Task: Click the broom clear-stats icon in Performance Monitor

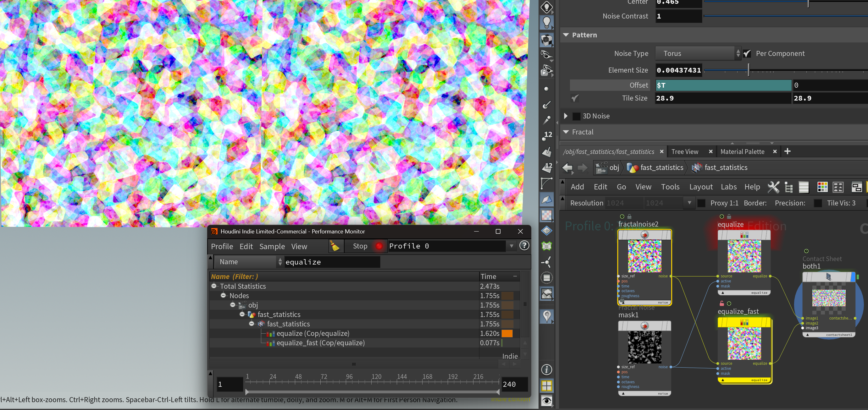Action: [335, 246]
